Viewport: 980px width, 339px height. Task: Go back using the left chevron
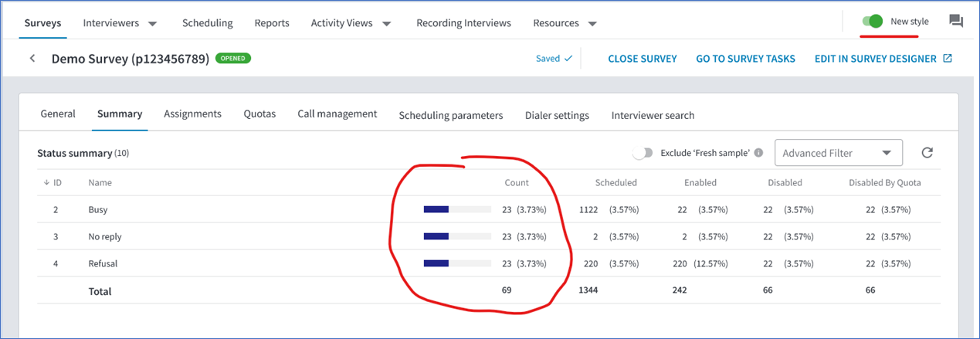[32, 59]
